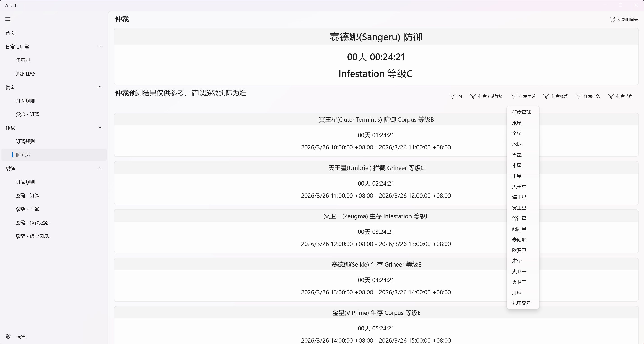Choose 扎里曼号 in the planet dropdown
Screen dimensions: 644x344
coord(521,303)
